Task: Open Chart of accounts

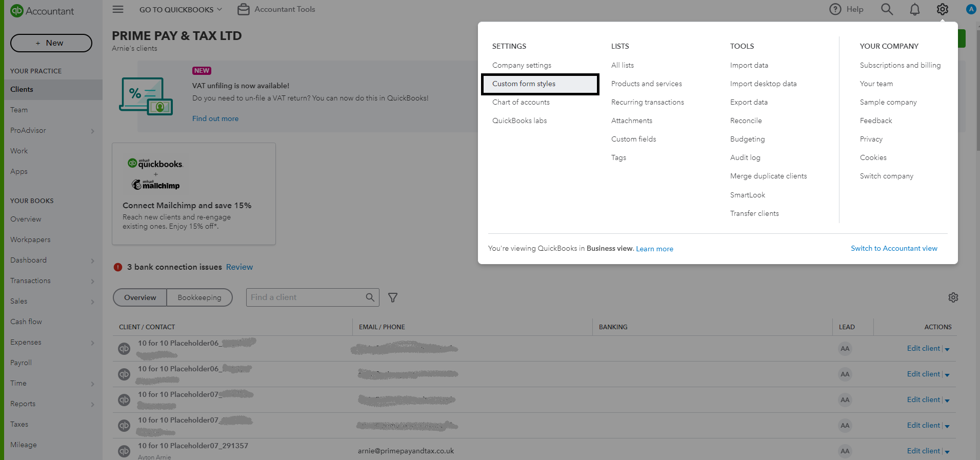Action: (521, 102)
